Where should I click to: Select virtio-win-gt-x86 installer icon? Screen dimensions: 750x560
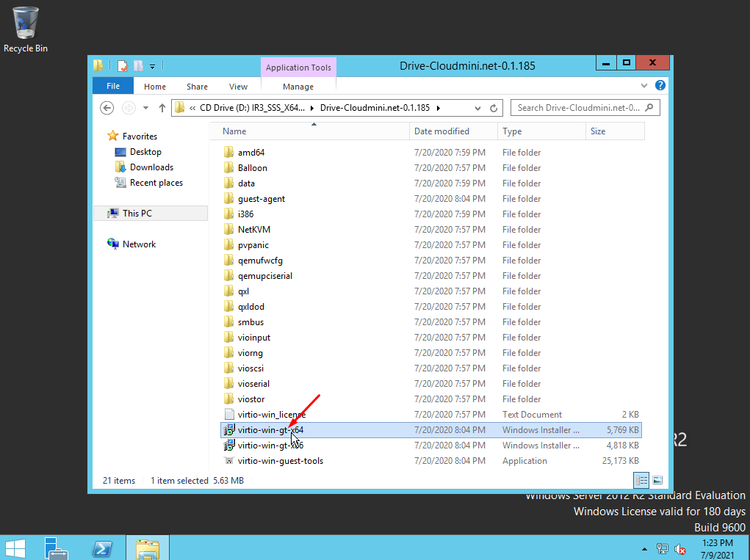[229, 446]
